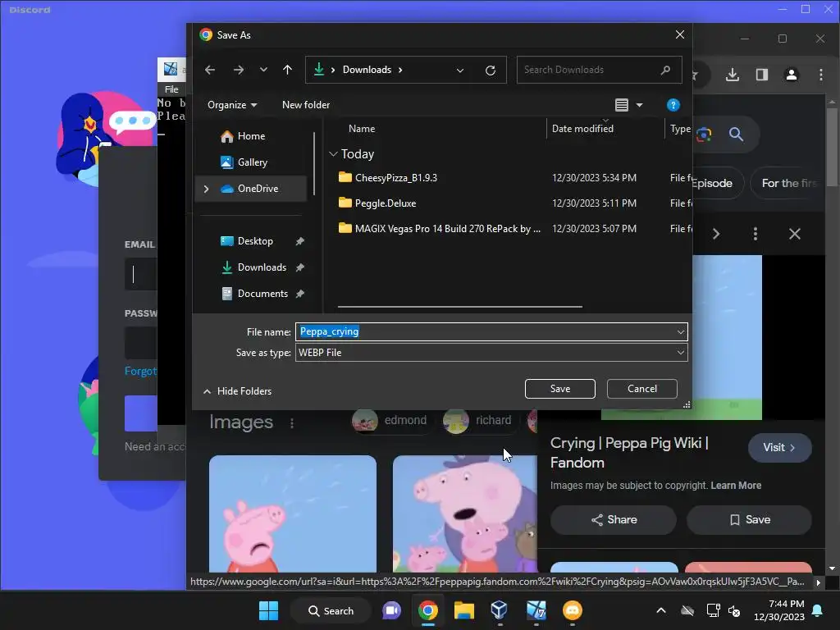
Task: Close the image preview panel
Action: pyautogui.click(x=795, y=234)
